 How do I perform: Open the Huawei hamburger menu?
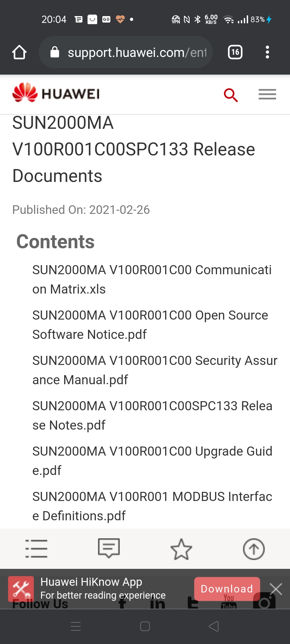267,94
